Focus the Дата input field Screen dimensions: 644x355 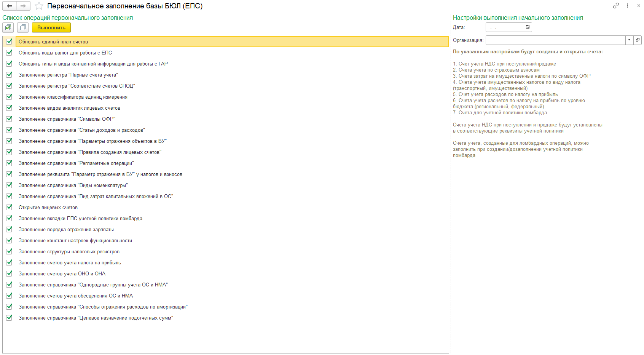tap(505, 27)
